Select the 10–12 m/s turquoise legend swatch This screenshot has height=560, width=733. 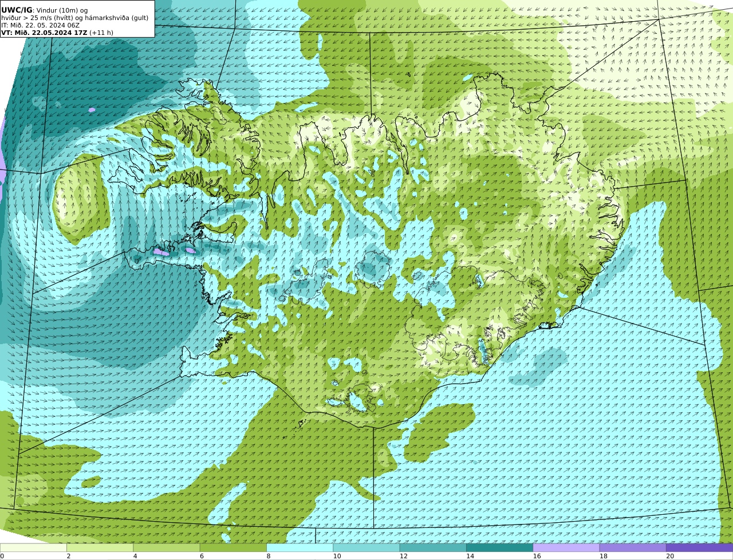click(366, 547)
